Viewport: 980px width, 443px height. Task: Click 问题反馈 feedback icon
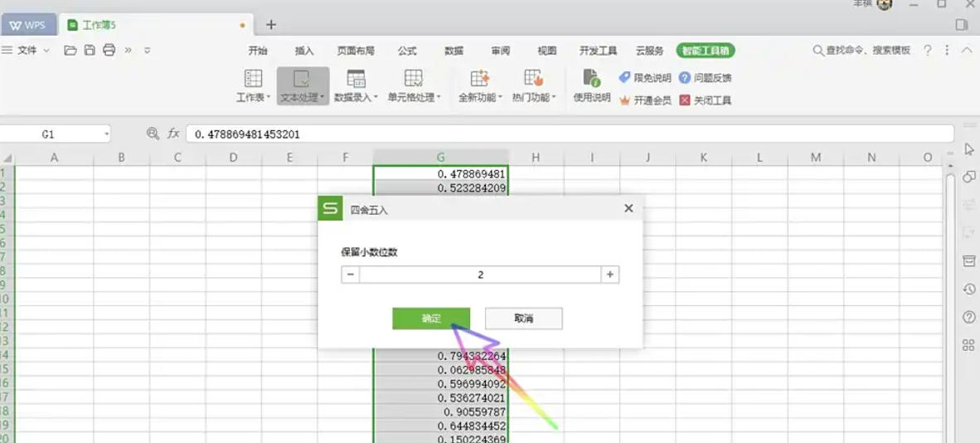tap(684, 78)
